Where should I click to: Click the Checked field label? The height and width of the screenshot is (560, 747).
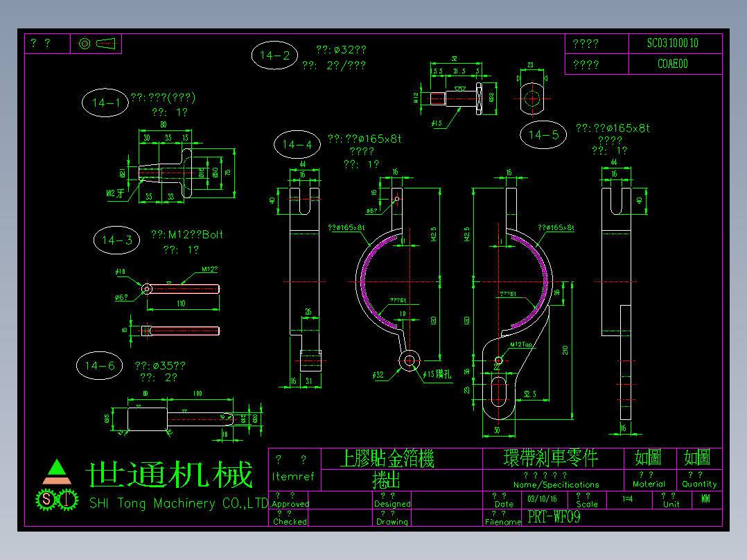point(290,522)
